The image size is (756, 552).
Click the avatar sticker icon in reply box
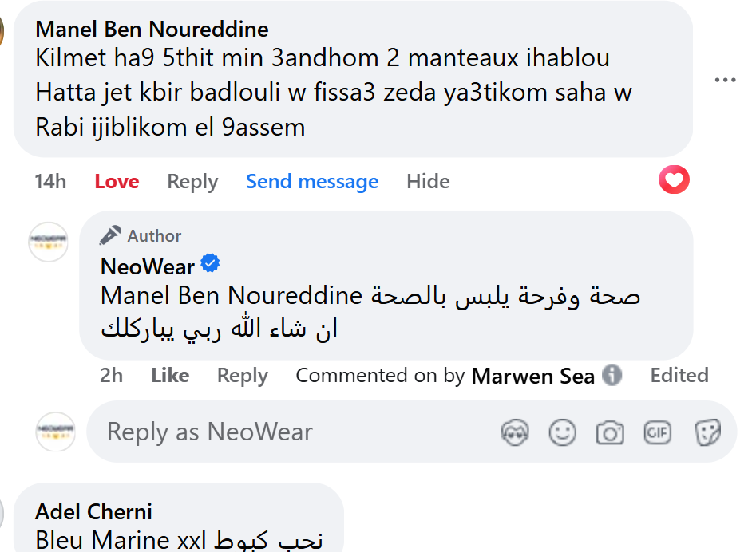click(516, 432)
